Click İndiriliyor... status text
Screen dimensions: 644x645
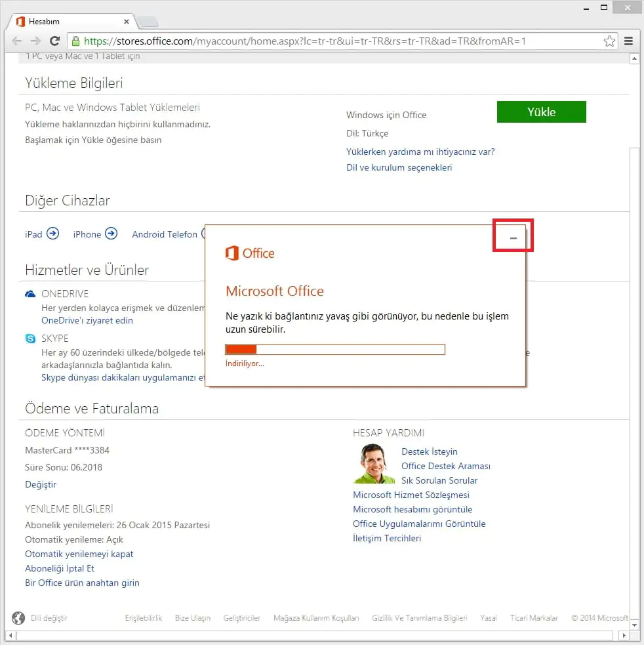[245, 364]
